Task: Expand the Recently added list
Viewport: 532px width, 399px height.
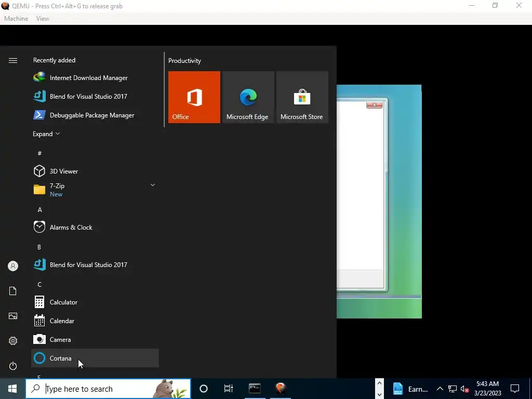Action: [x=46, y=134]
